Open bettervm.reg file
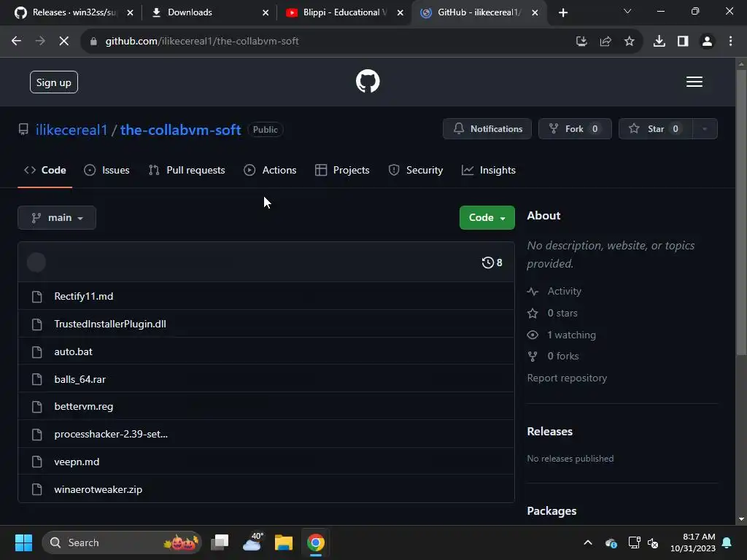747x560 pixels. click(84, 407)
